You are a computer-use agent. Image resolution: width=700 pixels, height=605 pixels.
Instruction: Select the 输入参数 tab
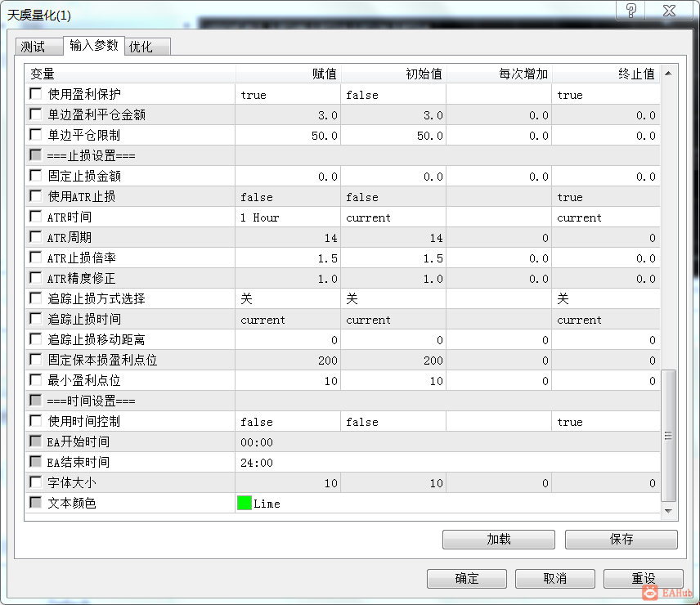click(94, 46)
